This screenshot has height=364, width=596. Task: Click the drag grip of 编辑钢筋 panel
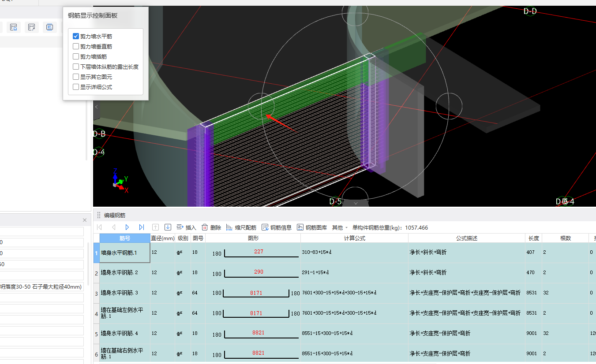pyautogui.click(x=98, y=215)
